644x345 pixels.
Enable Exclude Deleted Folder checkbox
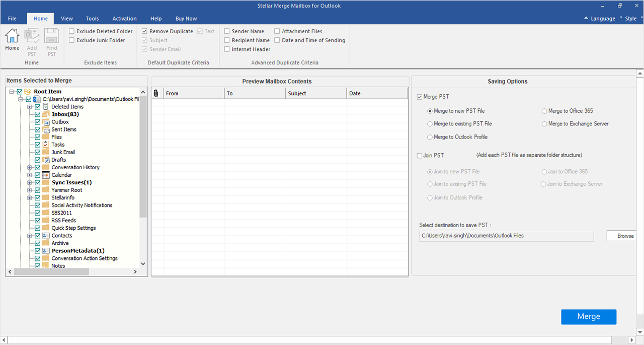(x=71, y=31)
